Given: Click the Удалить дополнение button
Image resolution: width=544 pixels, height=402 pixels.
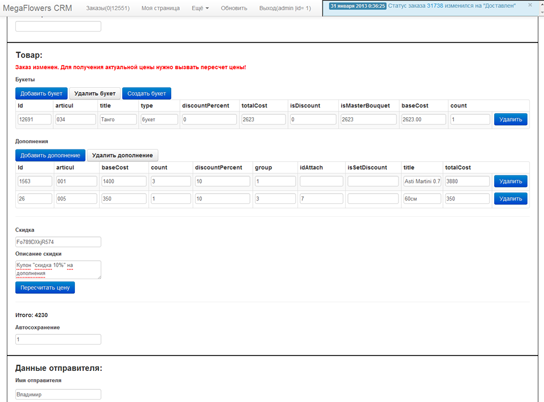Looking at the screenshot, I should tap(122, 155).
